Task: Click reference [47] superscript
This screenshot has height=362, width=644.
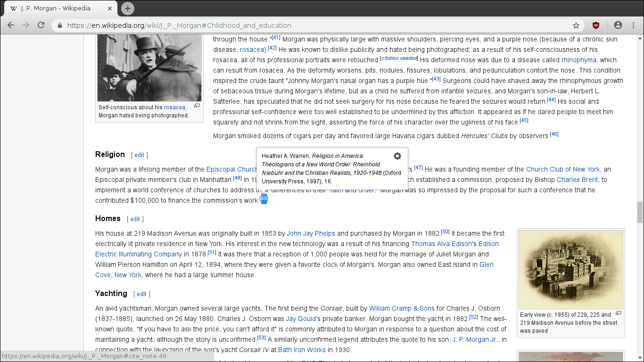Action: [x=418, y=167]
